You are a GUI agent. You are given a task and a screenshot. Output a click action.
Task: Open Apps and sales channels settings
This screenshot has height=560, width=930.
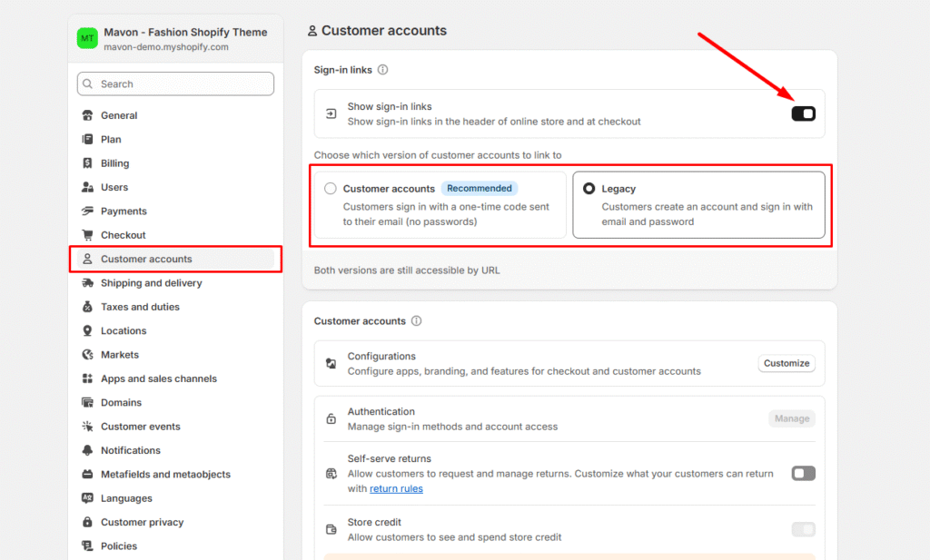pos(159,378)
